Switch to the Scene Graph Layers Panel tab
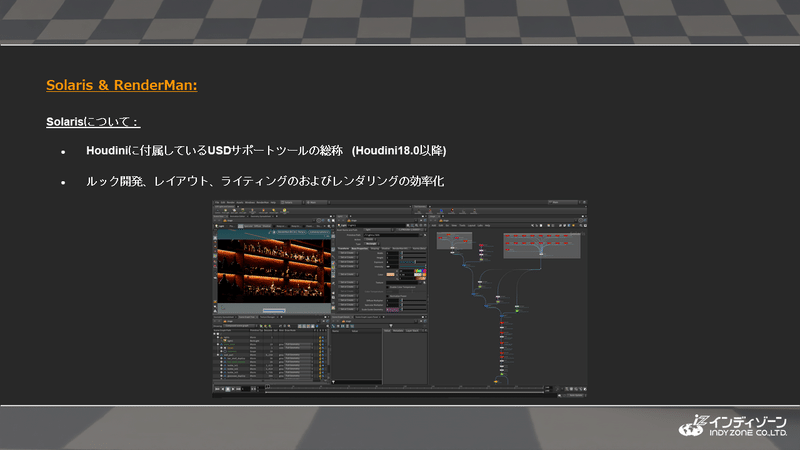The height and width of the screenshot is (450, 800). point(366,317)
